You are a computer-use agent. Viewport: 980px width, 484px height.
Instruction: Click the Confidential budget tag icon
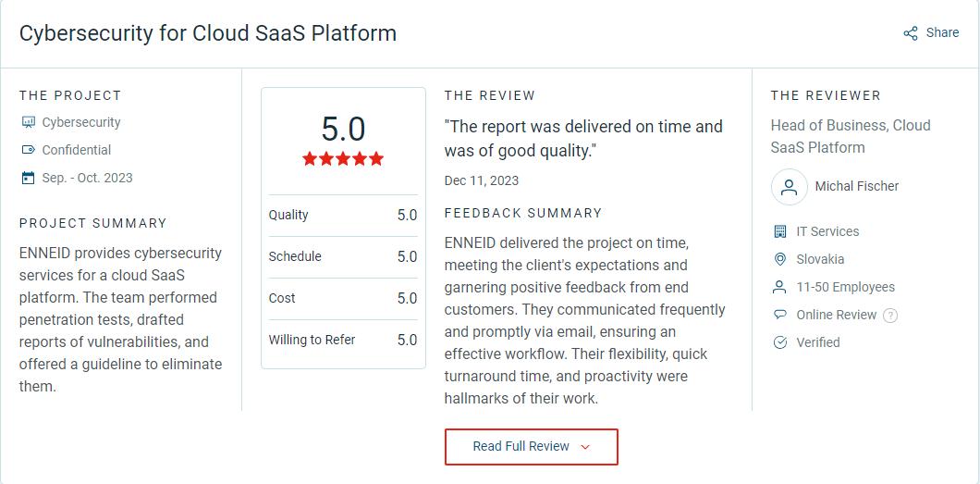(28, 150)
